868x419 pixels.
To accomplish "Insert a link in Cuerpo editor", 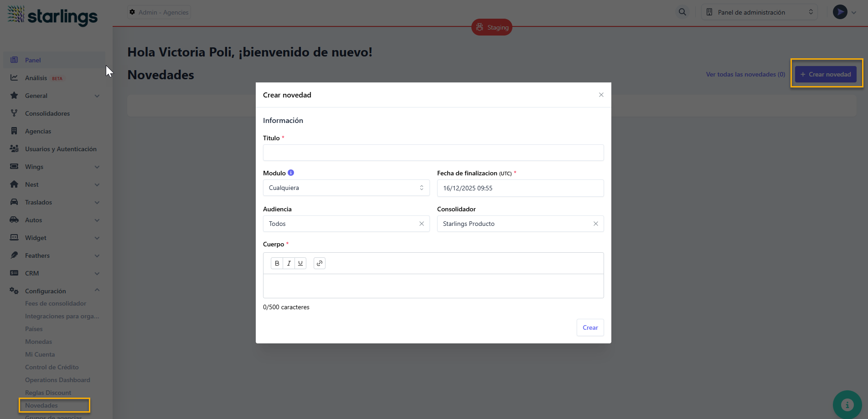I will click(320, 263).
